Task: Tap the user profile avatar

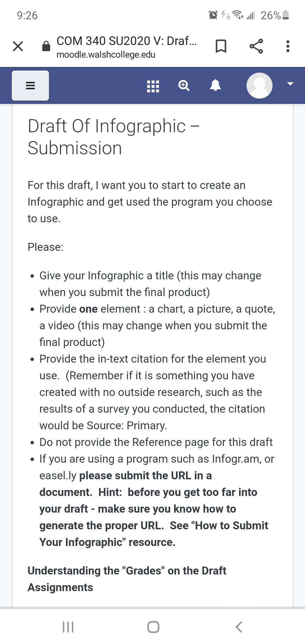Action: coord(259,85)
